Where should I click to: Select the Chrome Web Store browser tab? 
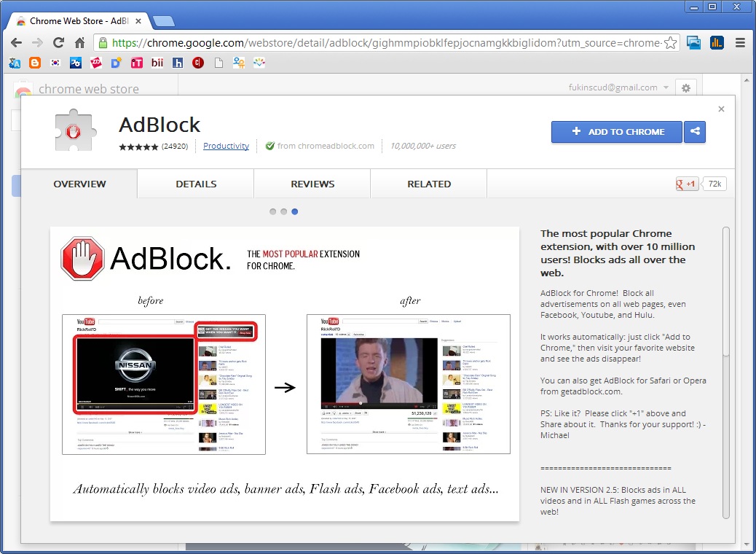(79, 21)
